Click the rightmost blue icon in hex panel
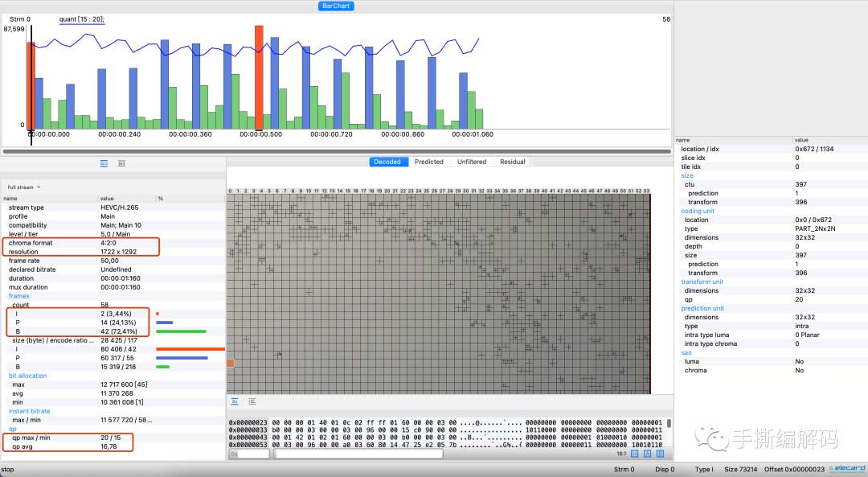Screen dimensions: 868x477 point(660,454)
